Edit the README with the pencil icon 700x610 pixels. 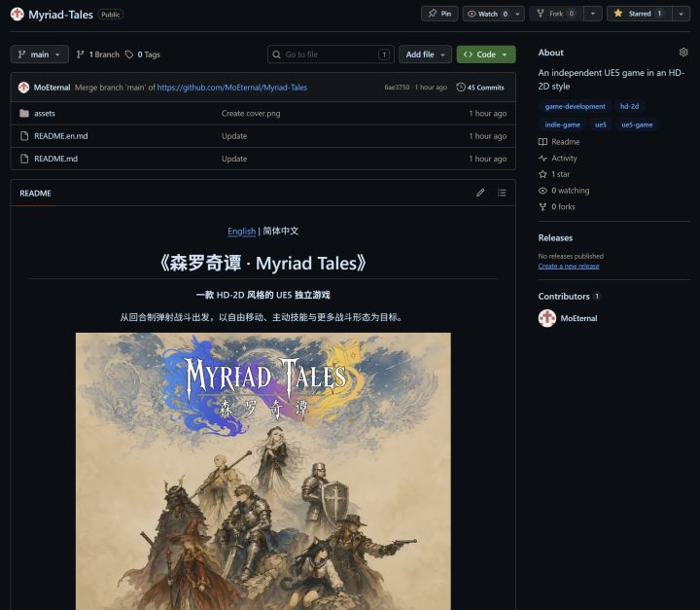click(x=480, y=193)
